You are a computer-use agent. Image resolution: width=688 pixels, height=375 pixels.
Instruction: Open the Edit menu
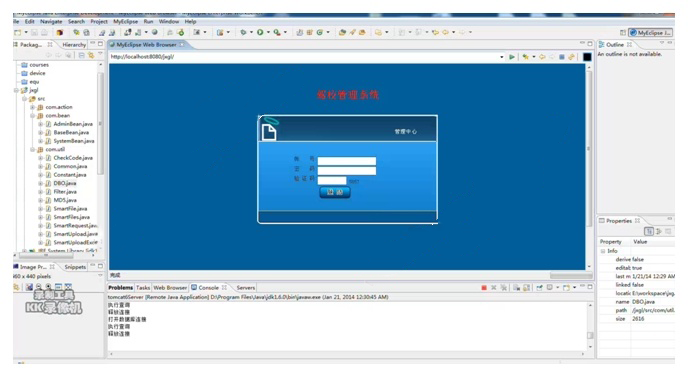point(29,21)
